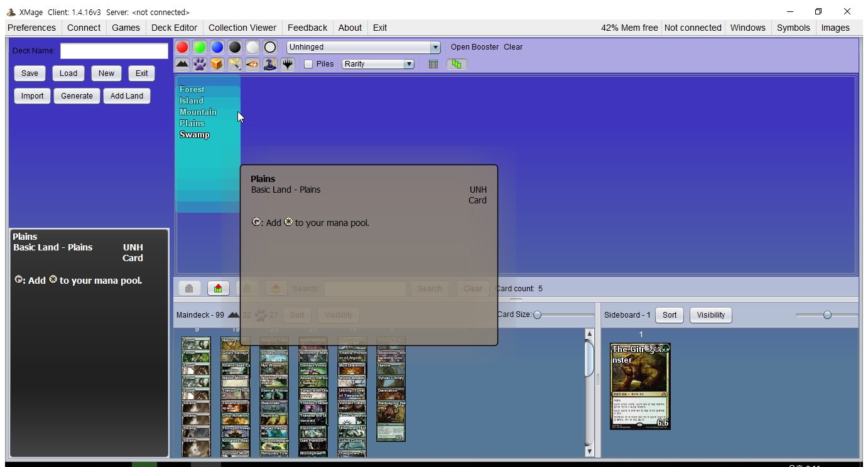
Task: Open the About menu item
Action: [x=350, y=28]
